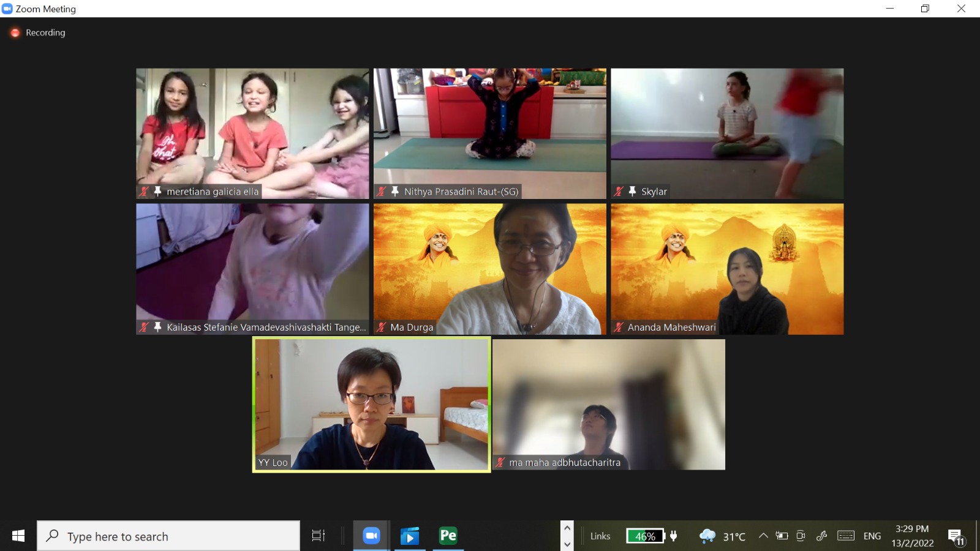Viewport: 980px width, 551px height.
Task: Click muted mic icon on meretiana galicia ella
Action: 144,191
